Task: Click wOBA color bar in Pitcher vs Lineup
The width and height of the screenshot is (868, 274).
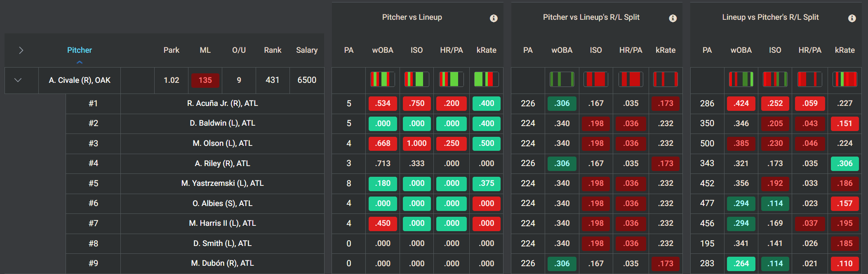Action: (383, 79)
